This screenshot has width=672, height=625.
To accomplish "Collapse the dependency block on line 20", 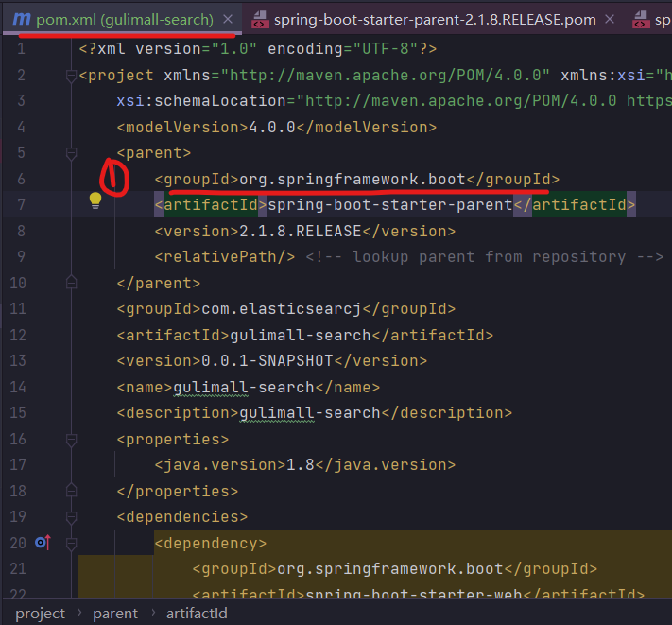I will click(x=71, y=544).
